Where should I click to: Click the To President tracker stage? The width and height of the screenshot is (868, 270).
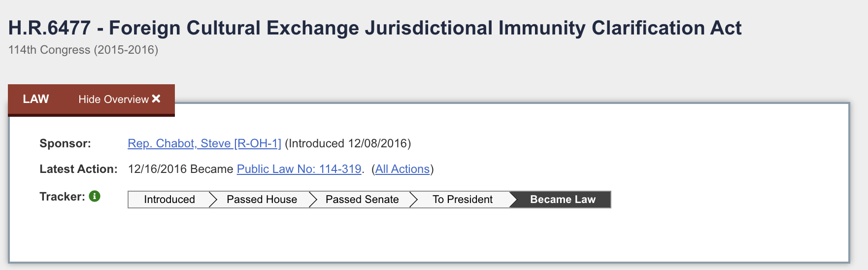point(462,200)
